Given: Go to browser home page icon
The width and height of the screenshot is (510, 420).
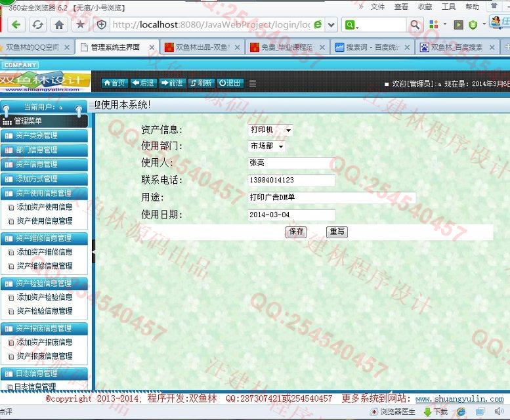Looking at the screenshot, I should point(59,25).
